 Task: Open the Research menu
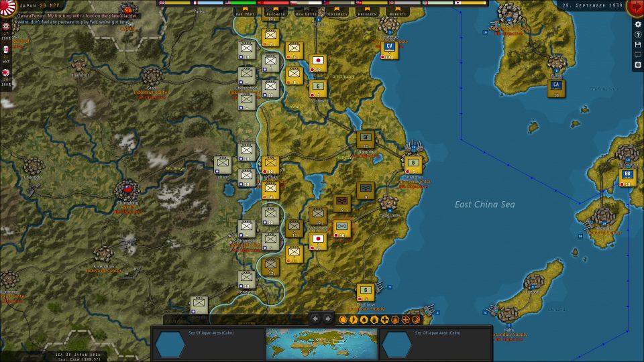tap(367, 12)
